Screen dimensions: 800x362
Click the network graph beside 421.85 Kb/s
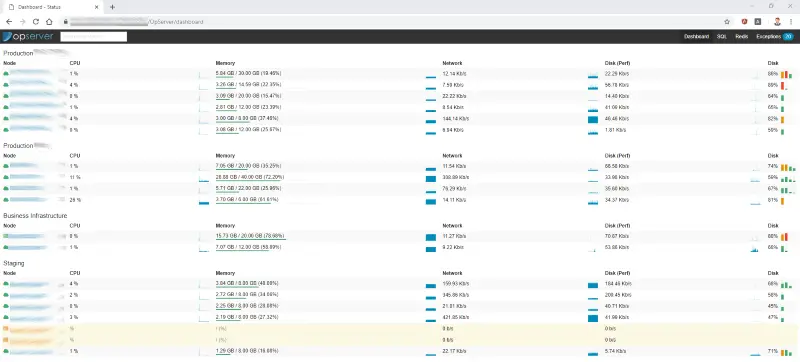pos(593,318)
